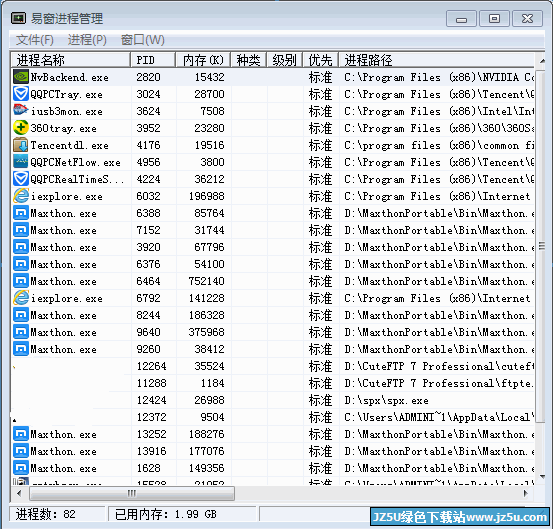Click the QQPCNetFlow.exe icon

(21, 162)
